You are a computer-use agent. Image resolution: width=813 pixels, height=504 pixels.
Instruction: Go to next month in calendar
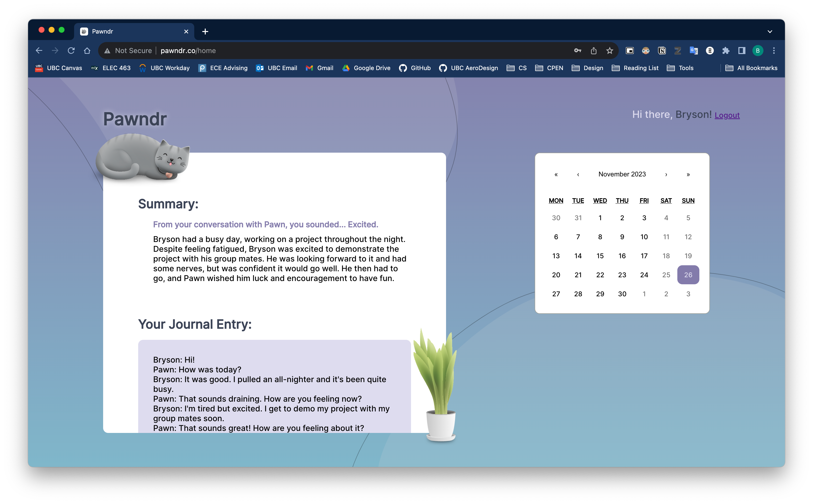(x=666, y=174)
